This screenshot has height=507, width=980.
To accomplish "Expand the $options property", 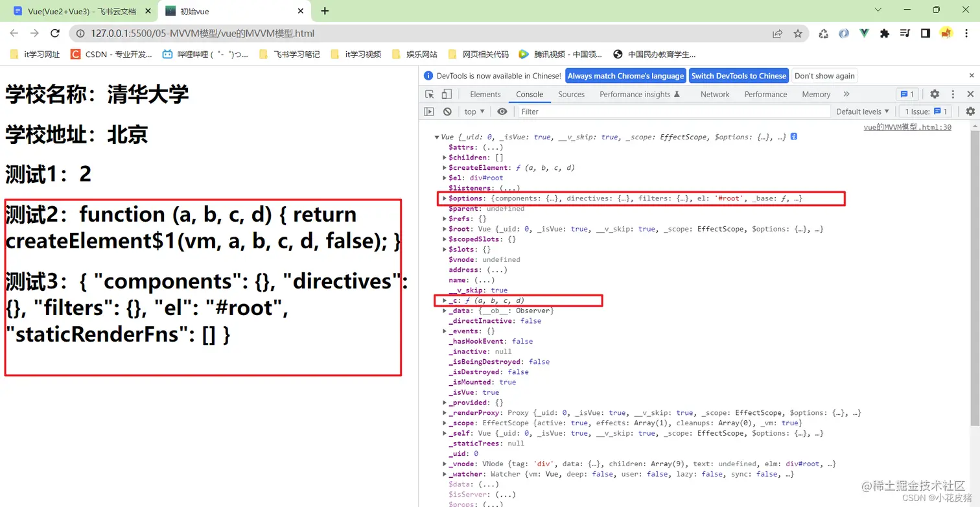I will [x=445, y=198].
